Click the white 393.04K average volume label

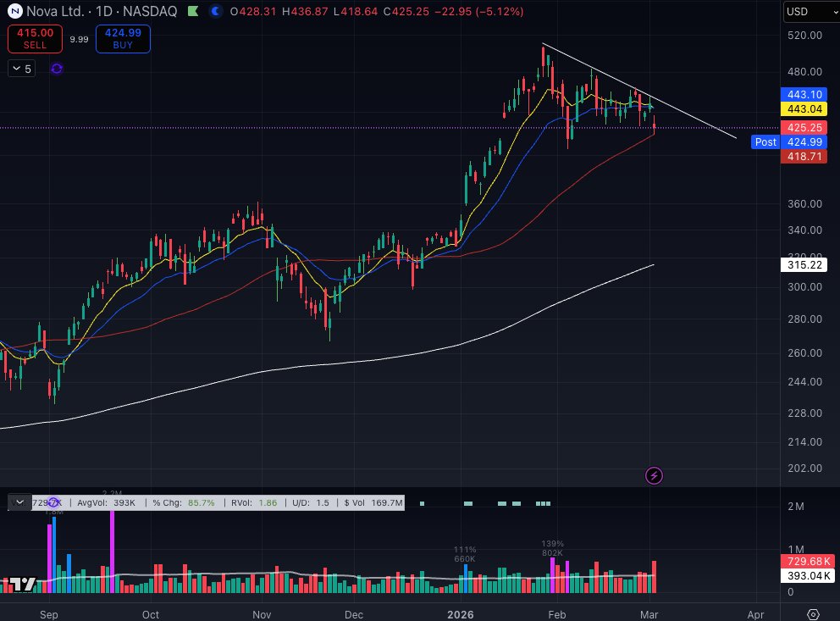(x=807, y=575)
